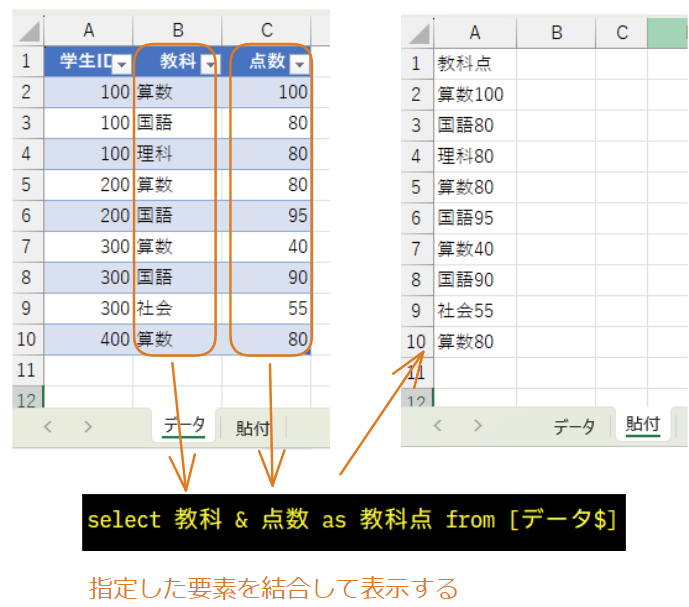Screen dimensions: 689x607
Task: Select cell 理科80 in right sheet
Action: (475, 156)
